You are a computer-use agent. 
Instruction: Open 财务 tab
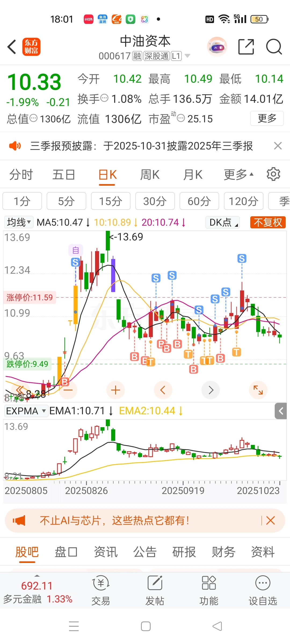223,552
